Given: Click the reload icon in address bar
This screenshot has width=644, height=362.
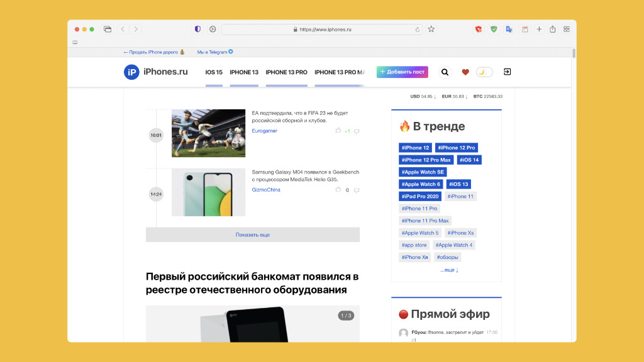Looking at the screenshot, I should (x=418, y=30).
